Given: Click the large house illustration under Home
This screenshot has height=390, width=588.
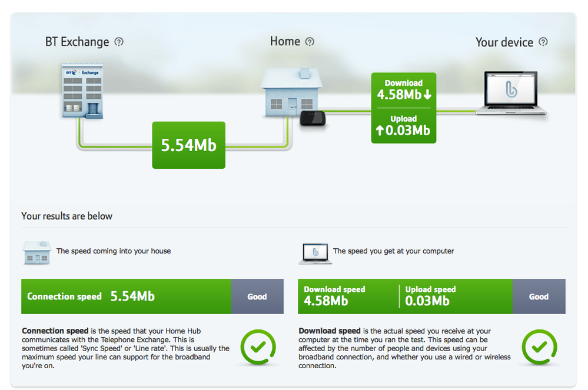Looking at the screenshot, I should (x=291, y=92).
